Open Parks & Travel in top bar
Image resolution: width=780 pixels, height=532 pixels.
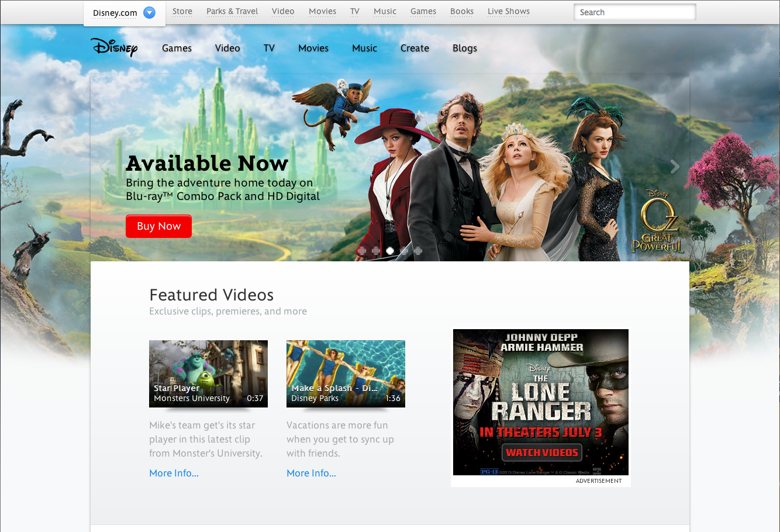pyautogui.click(x=232, y=11)
